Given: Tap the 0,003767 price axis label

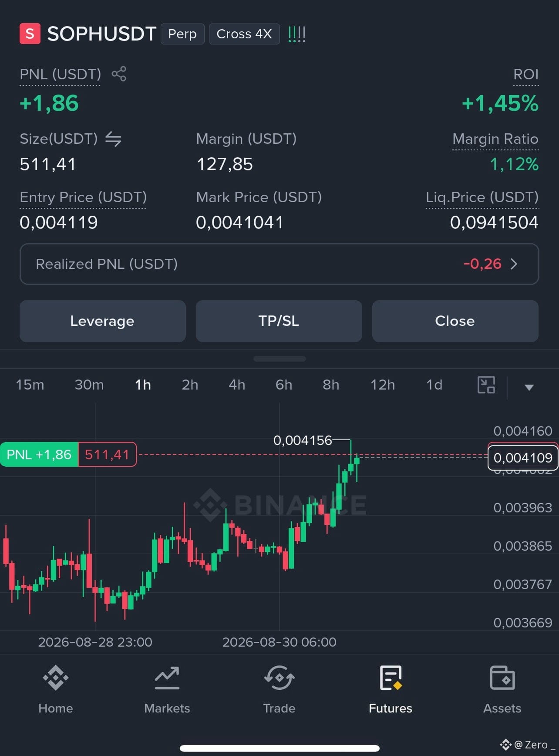Looking at the screenshot, I should tap(523, 584).
